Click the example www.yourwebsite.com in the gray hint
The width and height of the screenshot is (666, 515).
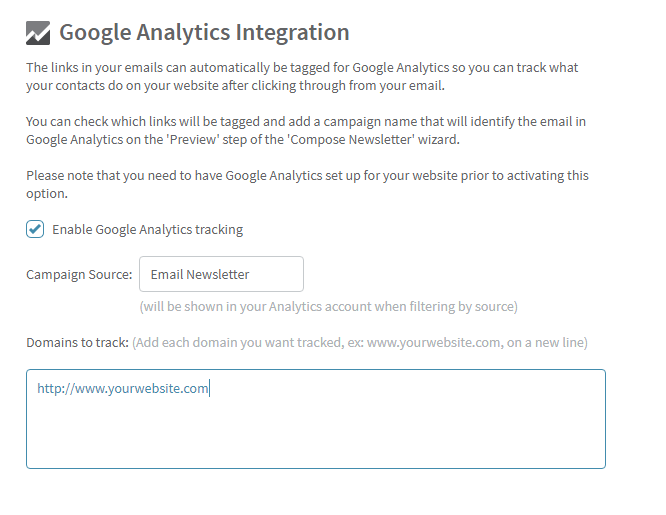[x=433, y=342]
